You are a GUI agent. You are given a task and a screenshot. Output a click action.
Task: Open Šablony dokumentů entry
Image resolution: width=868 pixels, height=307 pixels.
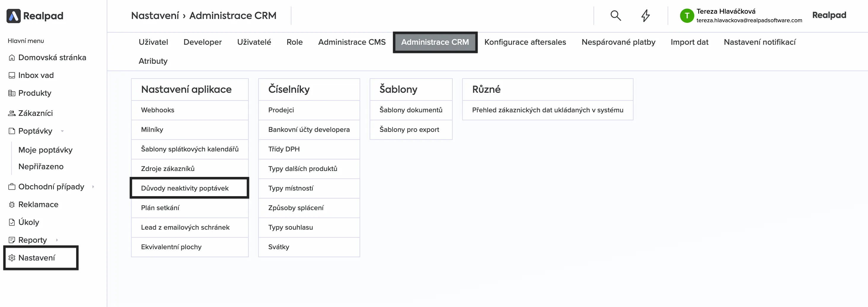pos(410,110)
